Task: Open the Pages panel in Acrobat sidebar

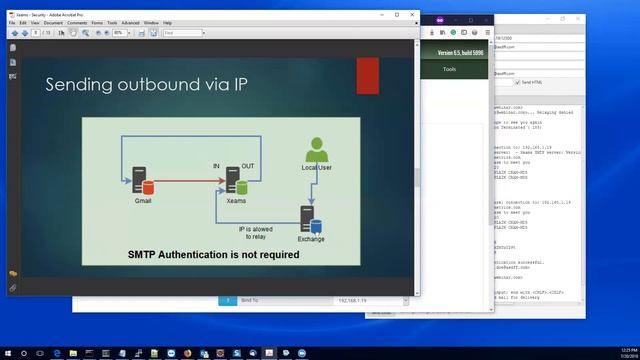Action: (x=13, y=48)
